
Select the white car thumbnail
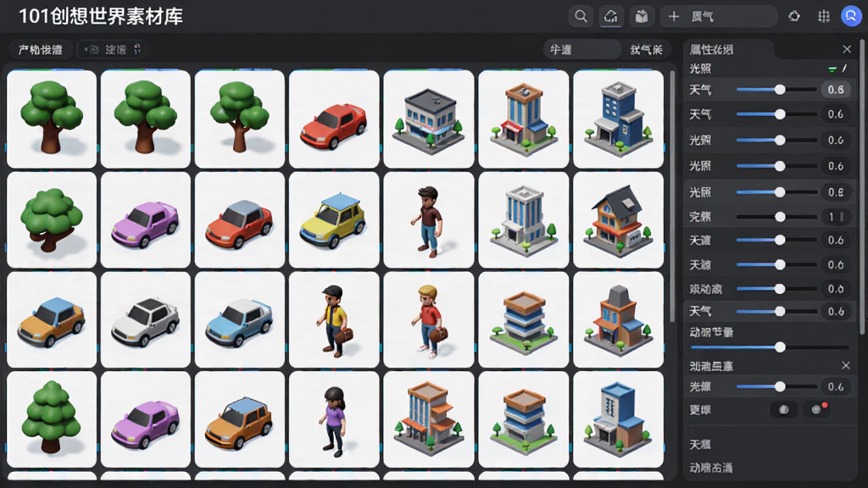[146, 319]
